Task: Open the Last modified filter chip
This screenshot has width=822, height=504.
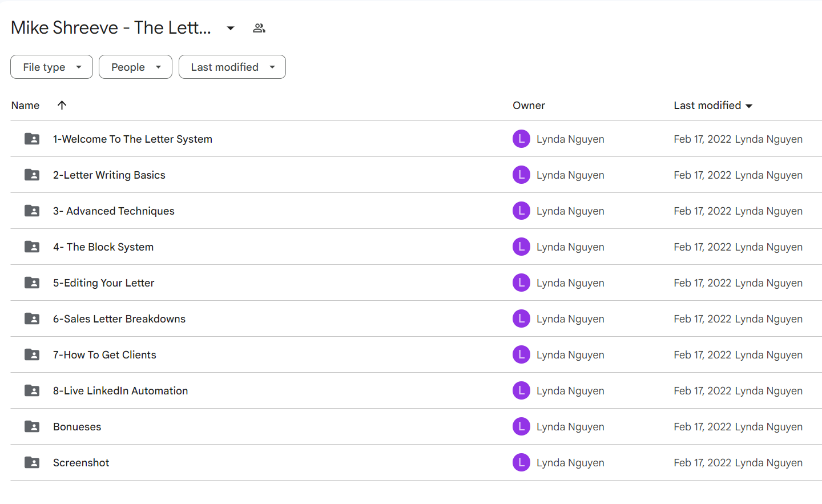Action: [x=232, y=67]
